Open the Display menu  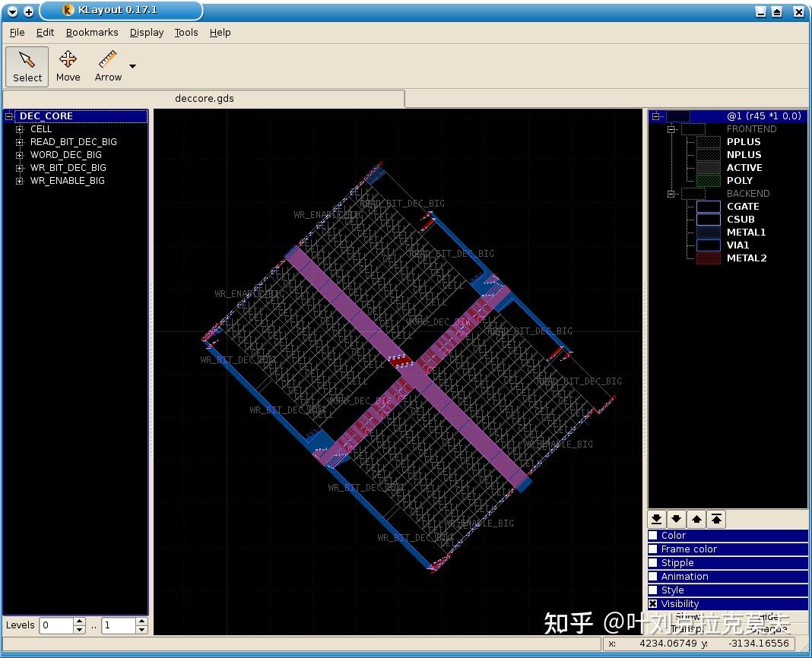[x=146, y=33]
